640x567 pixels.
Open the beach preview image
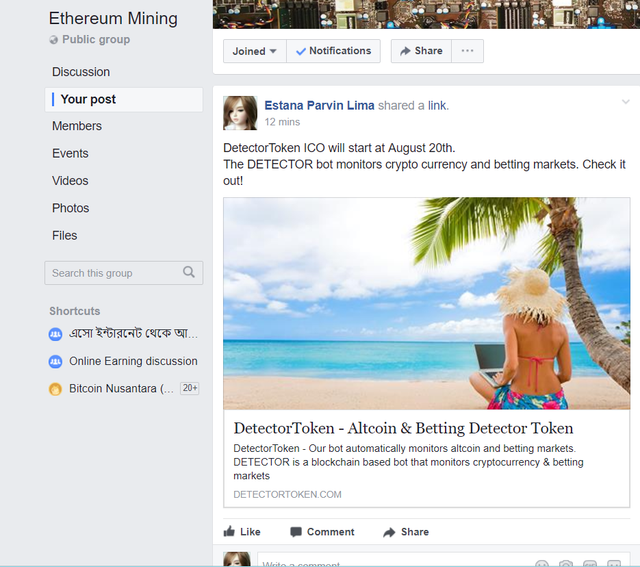pyautogui.click(x=427, y=304)
